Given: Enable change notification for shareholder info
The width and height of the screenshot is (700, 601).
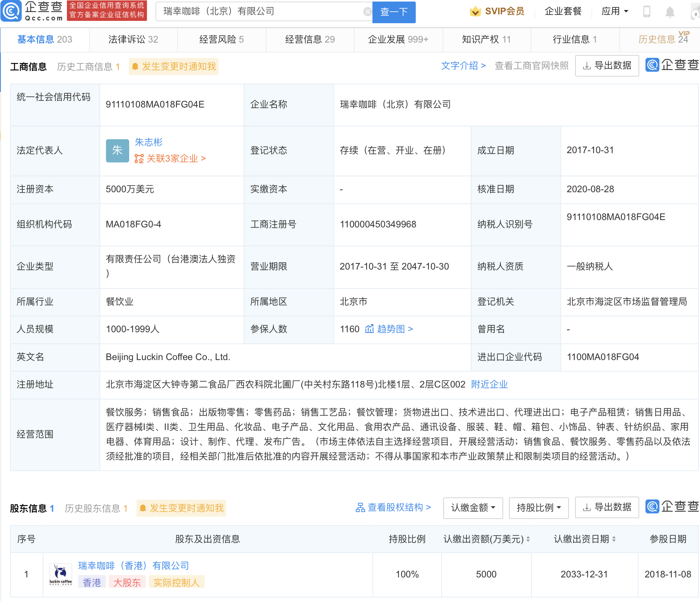Looking at the screenshot, I should tap(181, 508).
